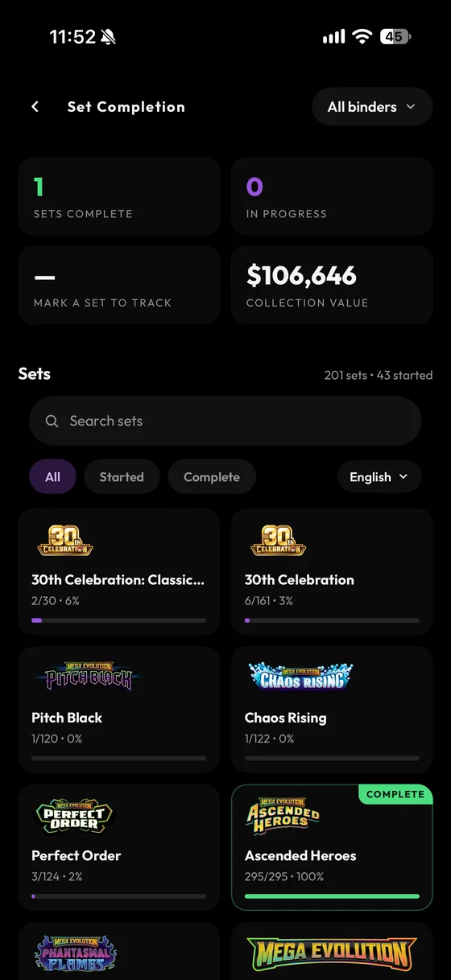Tap the Chaos Rising set logo

[x=300, y=678]
